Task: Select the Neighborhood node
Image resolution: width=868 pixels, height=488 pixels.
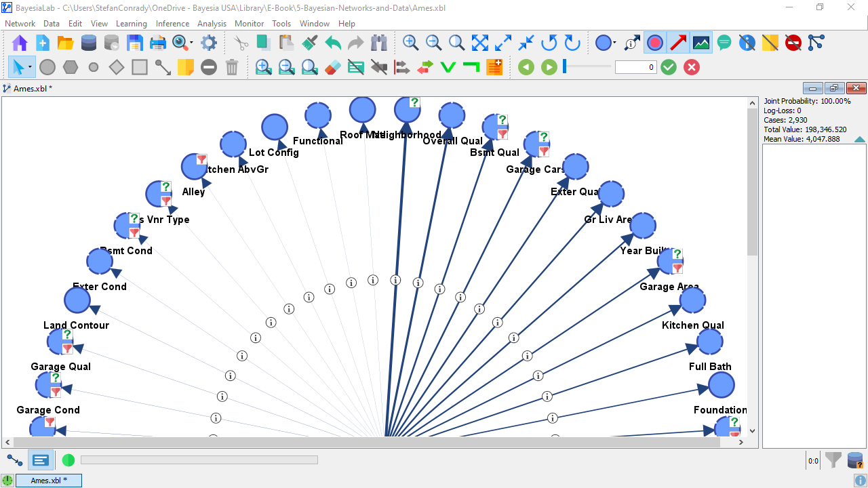Action: click(408, 109)
